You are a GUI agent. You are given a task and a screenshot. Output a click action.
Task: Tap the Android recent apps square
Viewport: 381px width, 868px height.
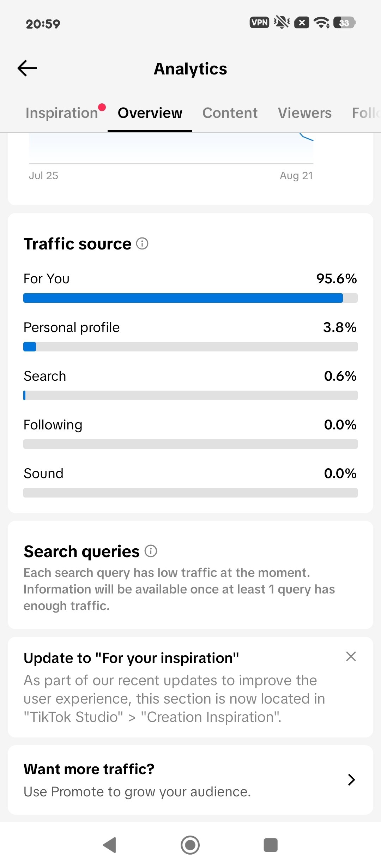[x=271, y=845]
